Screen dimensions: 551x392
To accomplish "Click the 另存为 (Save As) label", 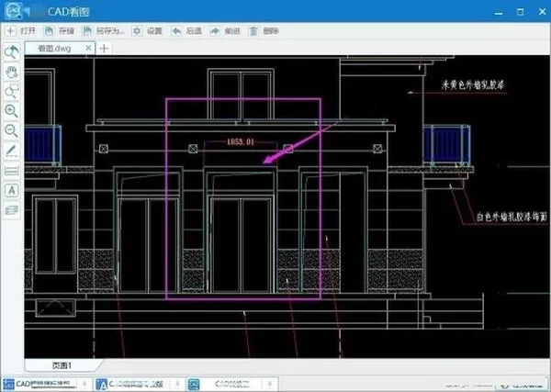I will (x=110, y=31).
